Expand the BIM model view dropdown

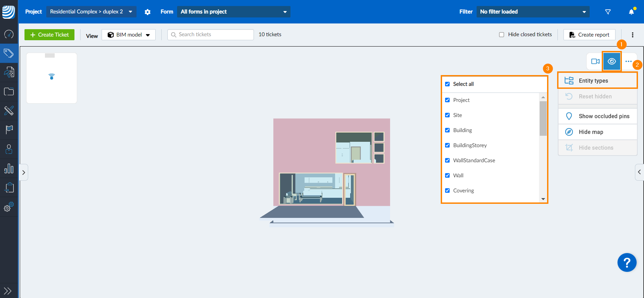128,35
